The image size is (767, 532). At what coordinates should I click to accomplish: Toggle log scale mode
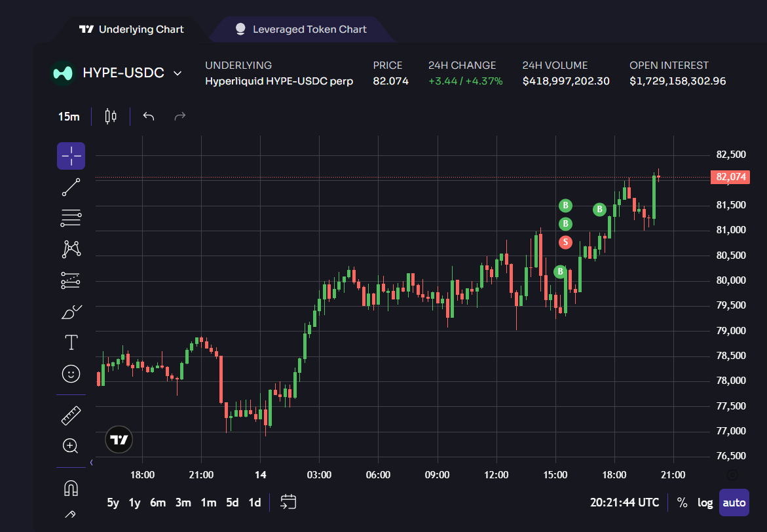(x=705, y=503)
